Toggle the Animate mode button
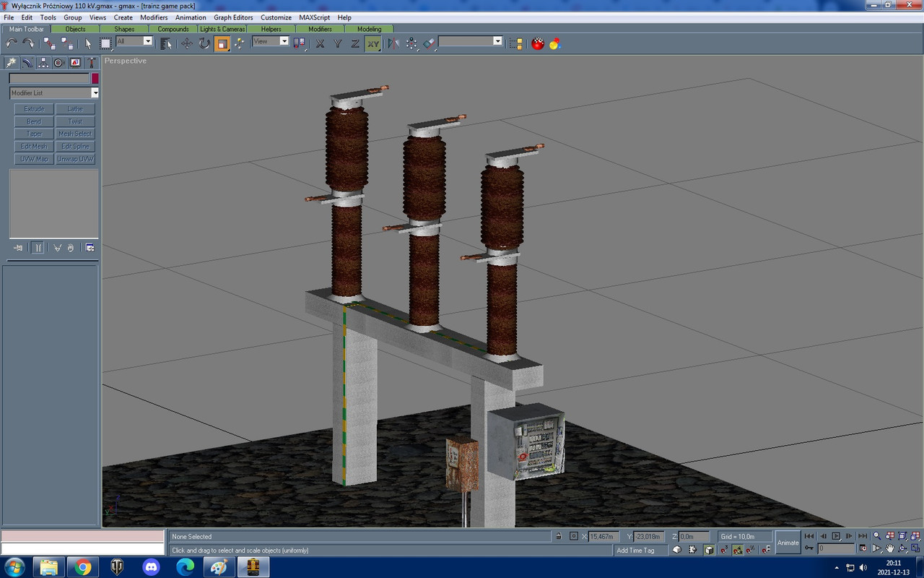Image resolution: width=924 pixels, height=578 pixels. [x=788, y=543]
